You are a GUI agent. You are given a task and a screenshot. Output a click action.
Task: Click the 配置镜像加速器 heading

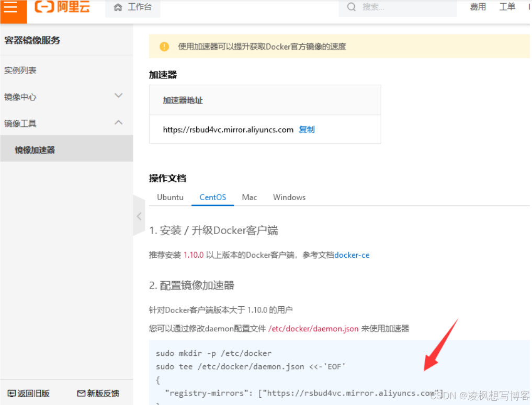(191, 285)
